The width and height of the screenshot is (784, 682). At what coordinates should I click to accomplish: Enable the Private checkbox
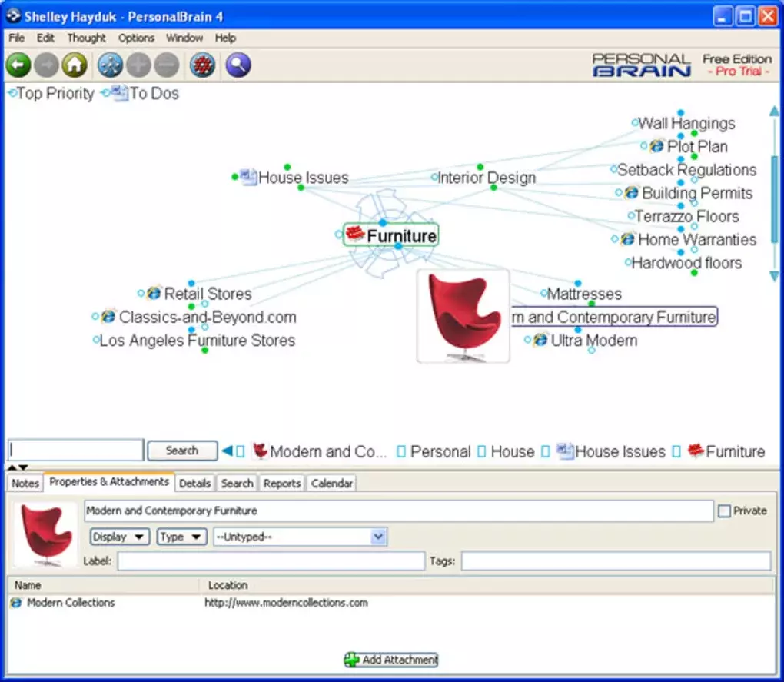(723, 511)
